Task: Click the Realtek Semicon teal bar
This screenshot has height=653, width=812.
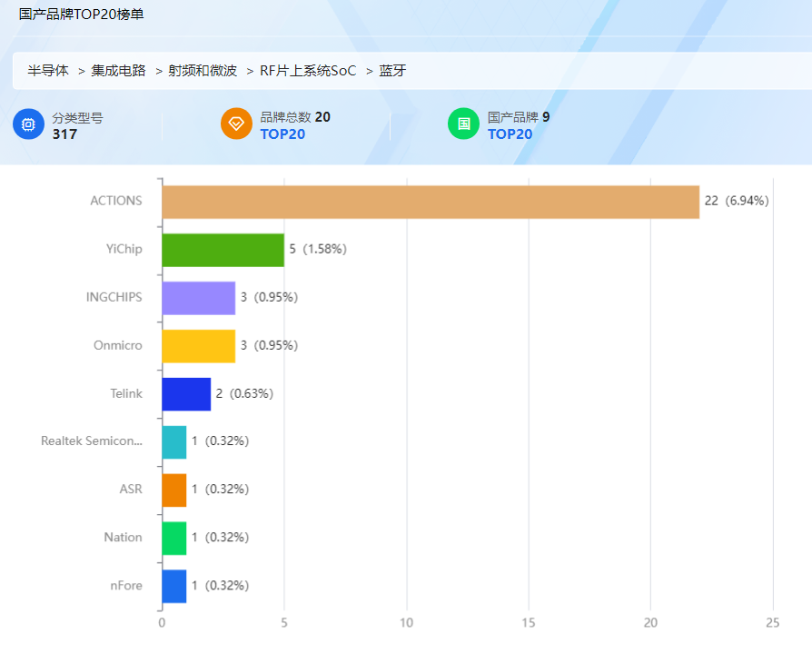Action: 174,442
